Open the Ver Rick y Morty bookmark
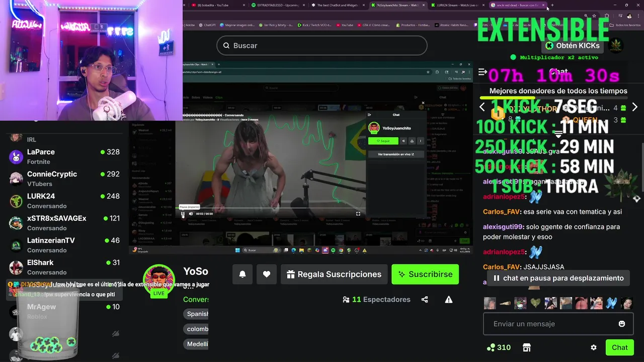The image size is (644, 362). 276,25
